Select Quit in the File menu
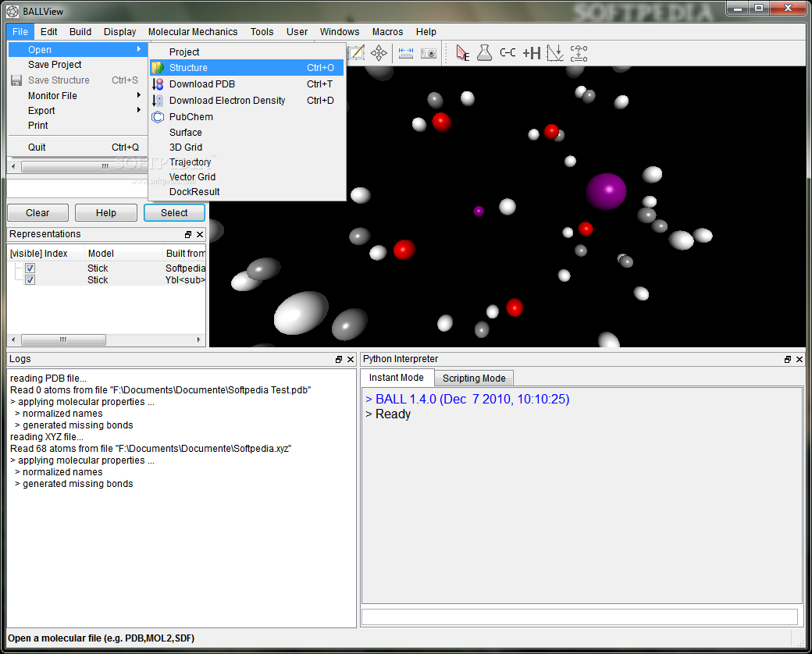Viewport: 812px width, 654px height. 77,147
